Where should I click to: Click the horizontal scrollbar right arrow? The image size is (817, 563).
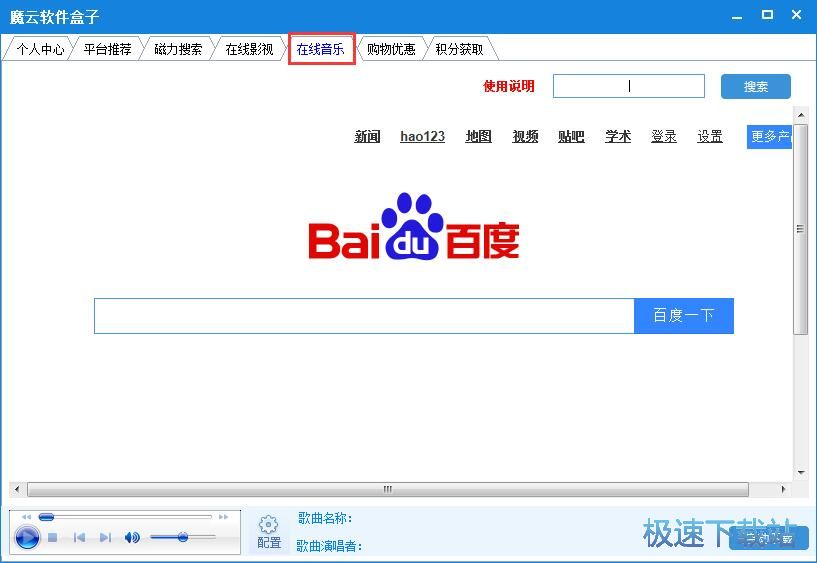pos(783,489)
